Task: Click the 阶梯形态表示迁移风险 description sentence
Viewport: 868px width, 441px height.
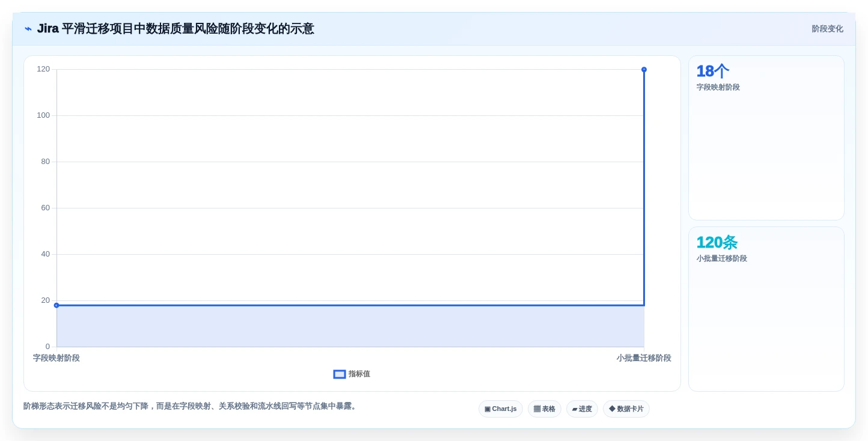Action: coord(191,406)
